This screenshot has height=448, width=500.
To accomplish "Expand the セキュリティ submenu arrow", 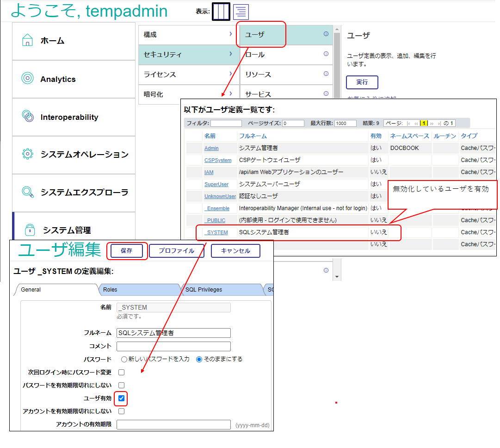I will click(x=230, y=54).
